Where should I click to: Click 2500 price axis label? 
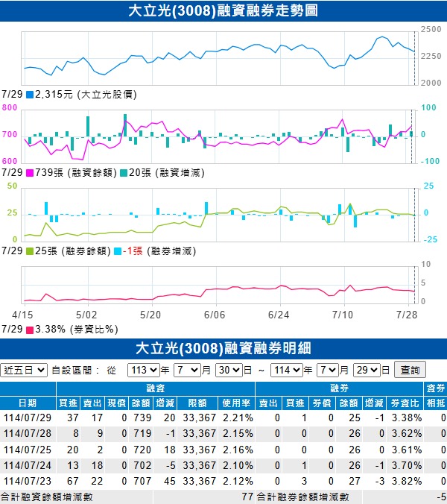431,29
